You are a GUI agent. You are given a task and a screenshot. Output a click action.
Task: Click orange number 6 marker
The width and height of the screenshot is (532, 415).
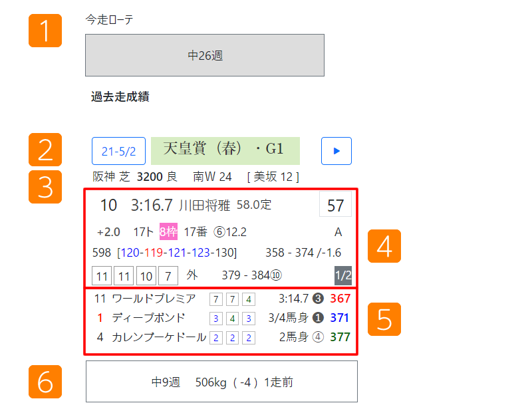(45, 382)
